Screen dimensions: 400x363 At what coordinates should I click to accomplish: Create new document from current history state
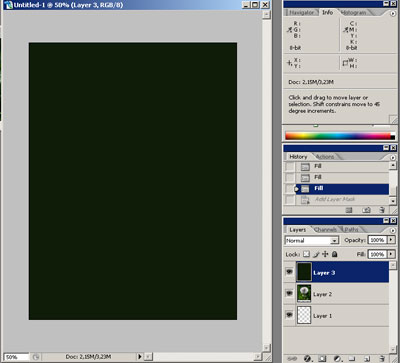pyautogui.click(x=349, y=210)
